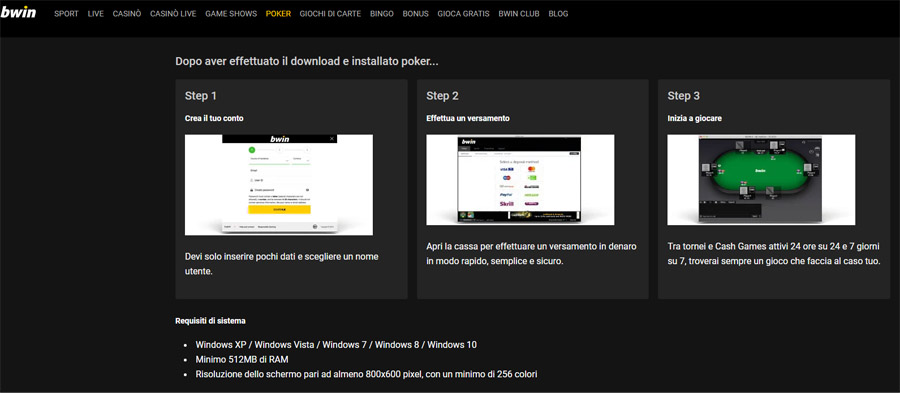Click the Step 2 description 'Apri la cassa'
Viewport: 900px width, 393px height.
pos(532,254)
